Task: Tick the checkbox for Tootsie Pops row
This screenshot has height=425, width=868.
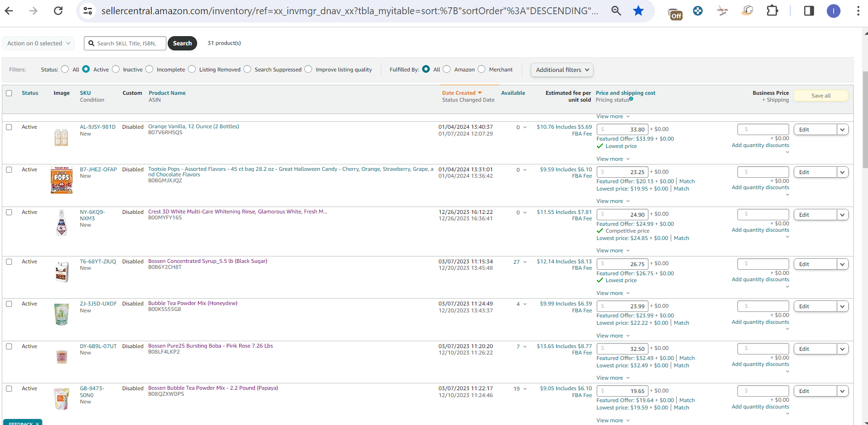Action: tap(9, 169)
